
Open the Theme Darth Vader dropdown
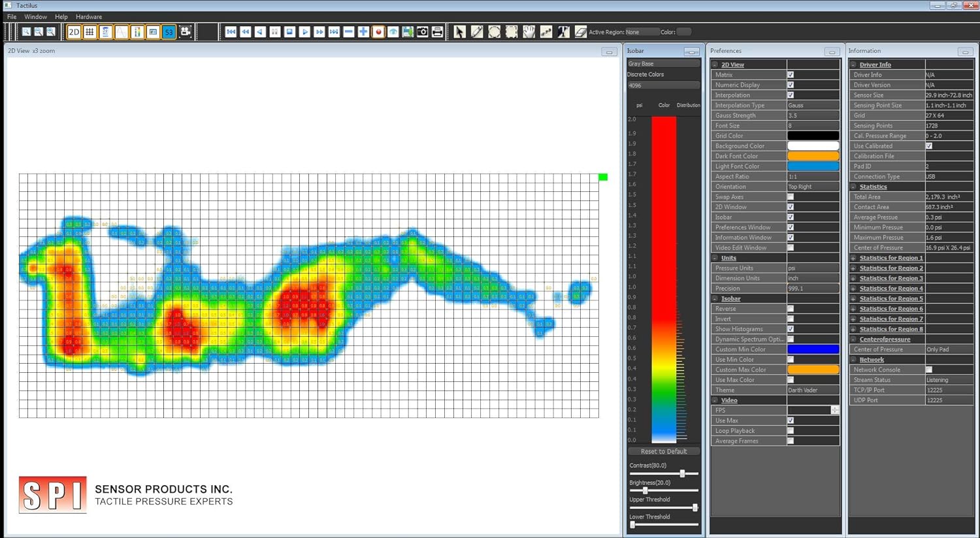click(x=813, y=390)
